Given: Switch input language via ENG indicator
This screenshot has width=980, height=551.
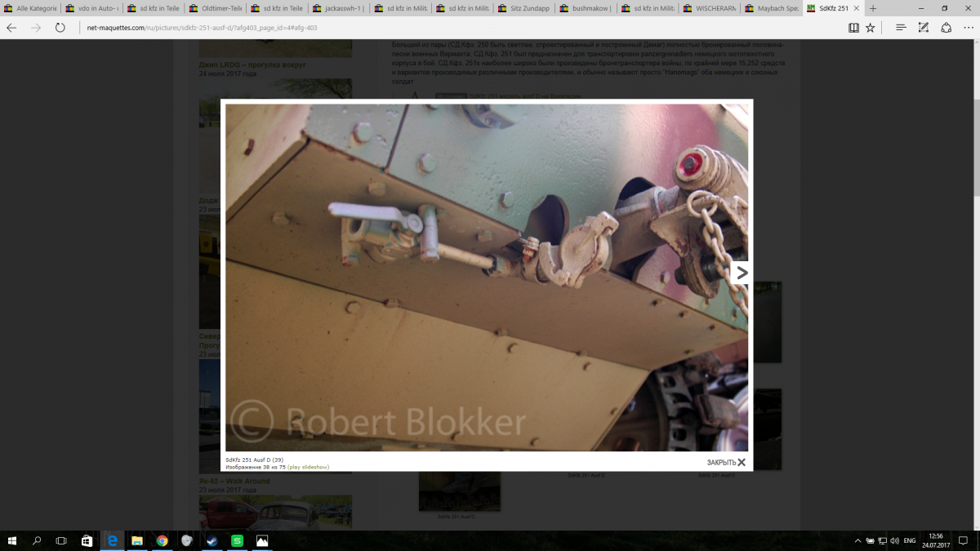Looking at the screenshot, I should coord(909,540).
